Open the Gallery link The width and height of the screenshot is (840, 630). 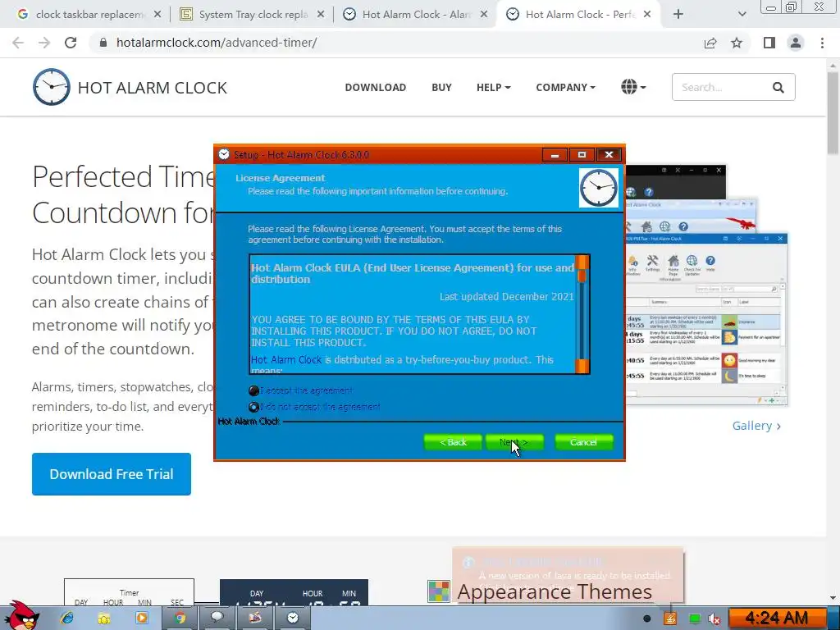(x=756, y=426)
